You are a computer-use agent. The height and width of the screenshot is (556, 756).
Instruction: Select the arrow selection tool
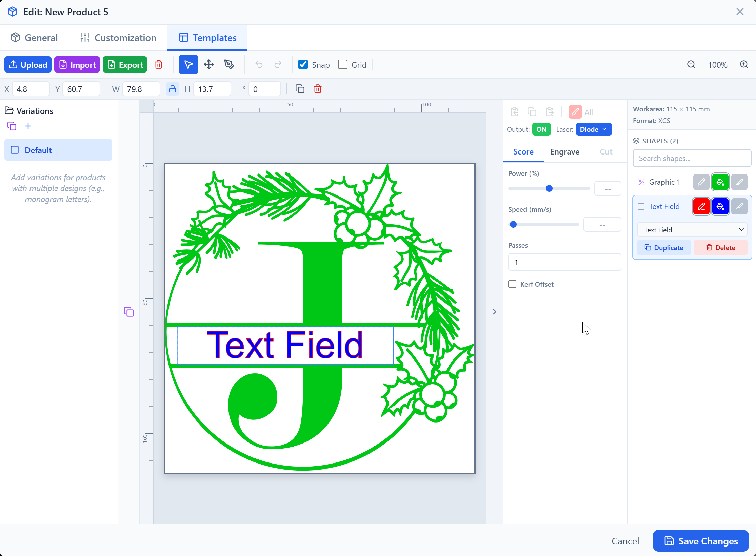click(x=188, y=64)
